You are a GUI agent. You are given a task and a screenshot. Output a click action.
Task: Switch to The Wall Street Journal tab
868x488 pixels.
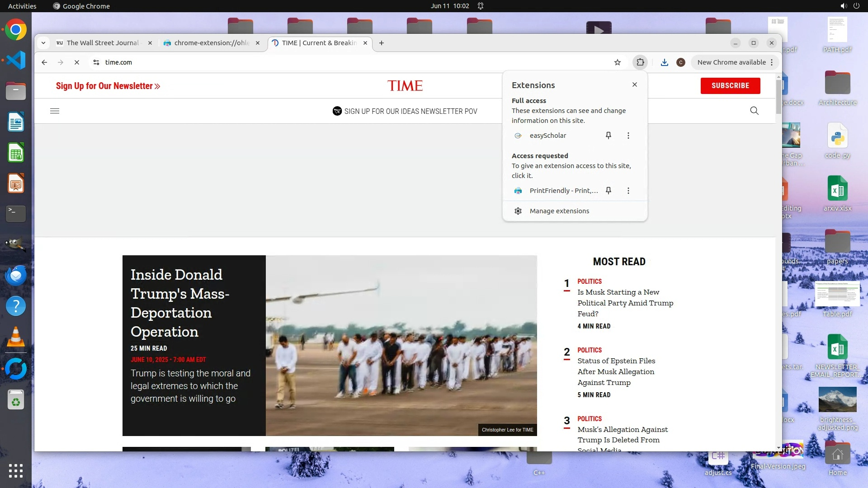point(102,43)
